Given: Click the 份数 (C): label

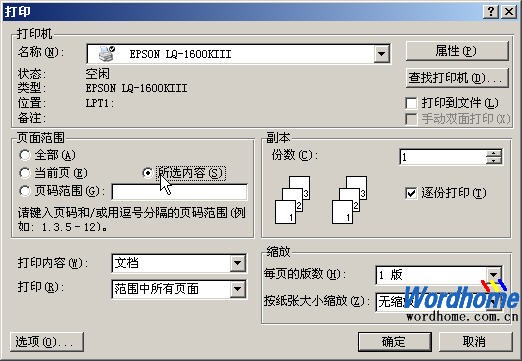Looking at the screenshot, I should [295, 155].
